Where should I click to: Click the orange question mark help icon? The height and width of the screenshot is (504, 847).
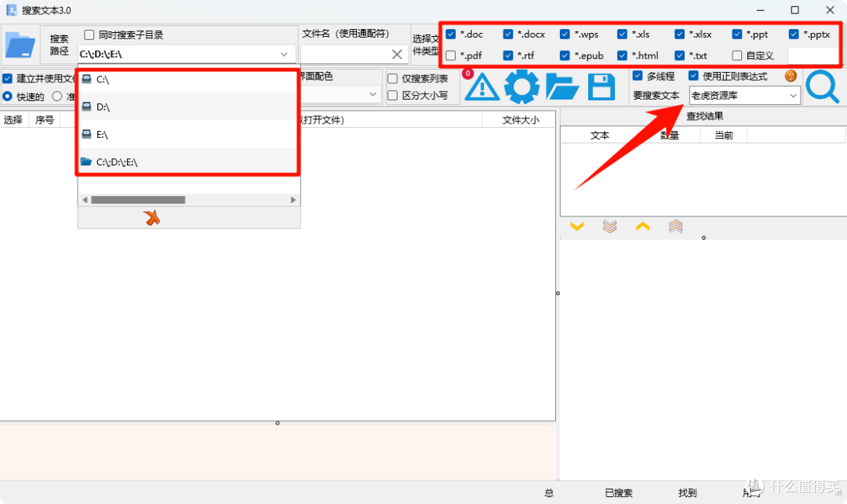[x=791, y=76]
